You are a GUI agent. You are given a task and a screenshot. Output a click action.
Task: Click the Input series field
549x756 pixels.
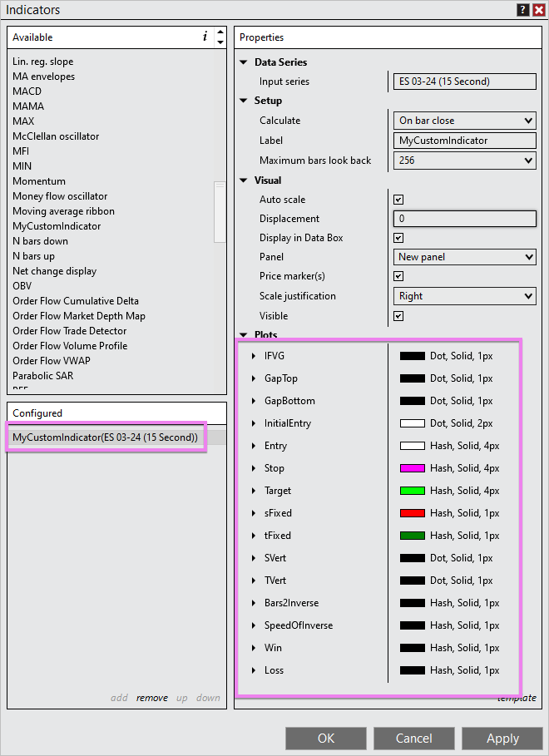tap(465, 82)
